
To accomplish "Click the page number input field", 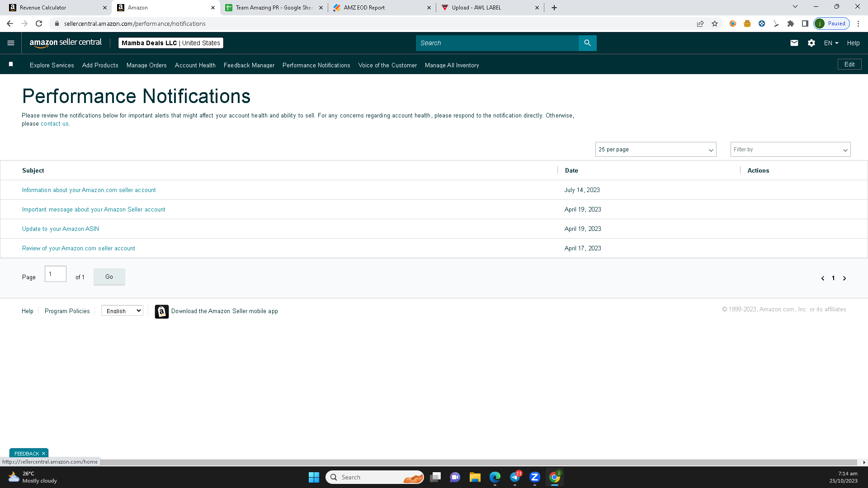I will point(56,274).
